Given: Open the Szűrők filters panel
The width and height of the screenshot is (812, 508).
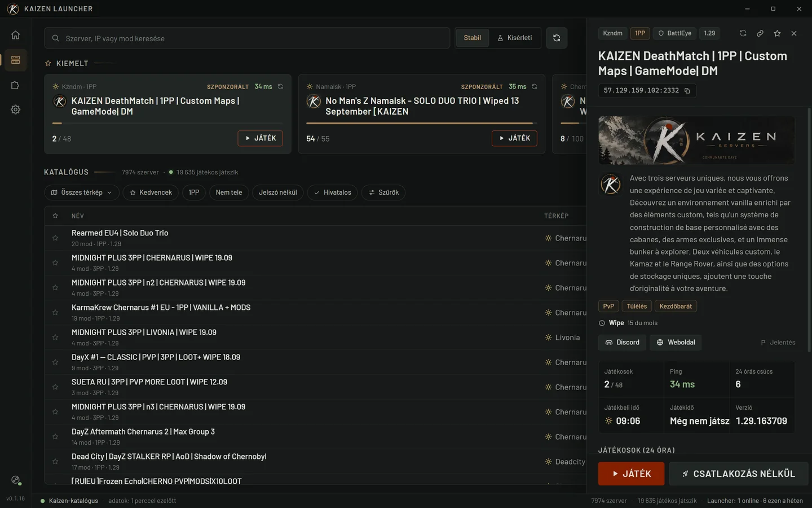Looking at the screenshot, I should (383, 192).
